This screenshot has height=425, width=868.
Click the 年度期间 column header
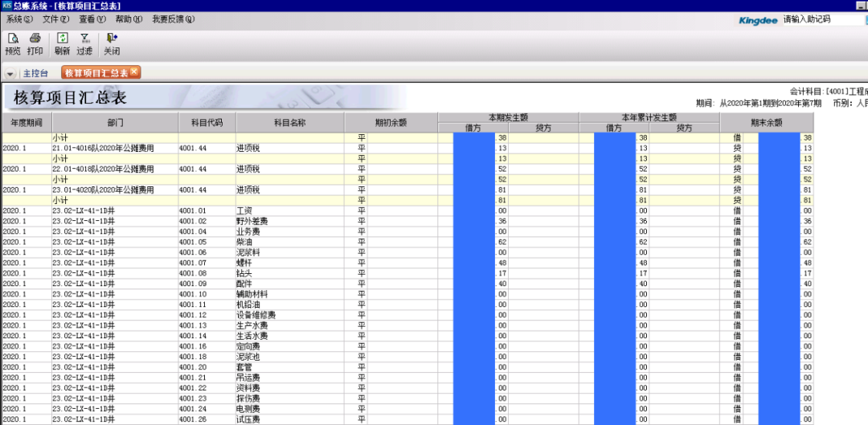point(27,122)
